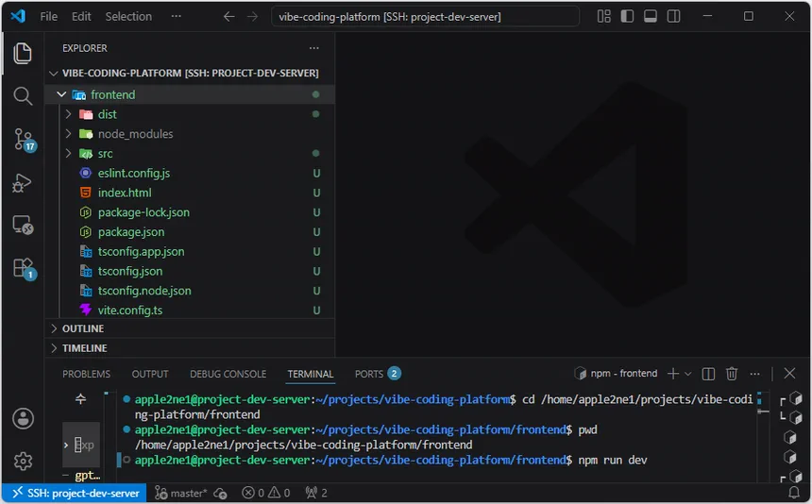
Task: Select the TERMINAL tab
Action: click(311, 374)
